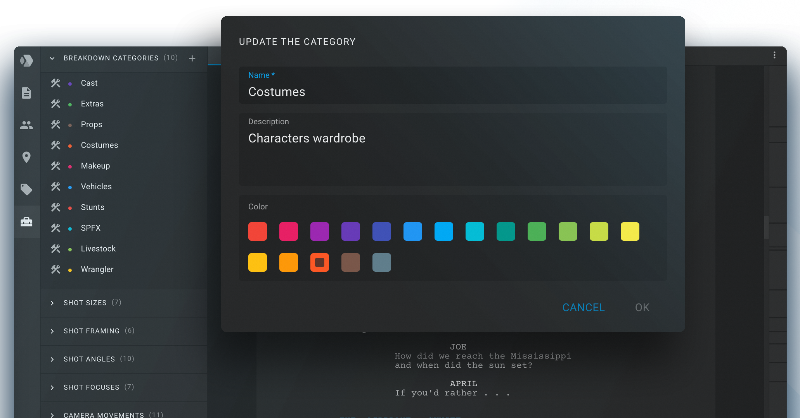The height and width of the screenshot is (418, 800).
Task: Click the tools icon next to Extras
Action: 56,104
